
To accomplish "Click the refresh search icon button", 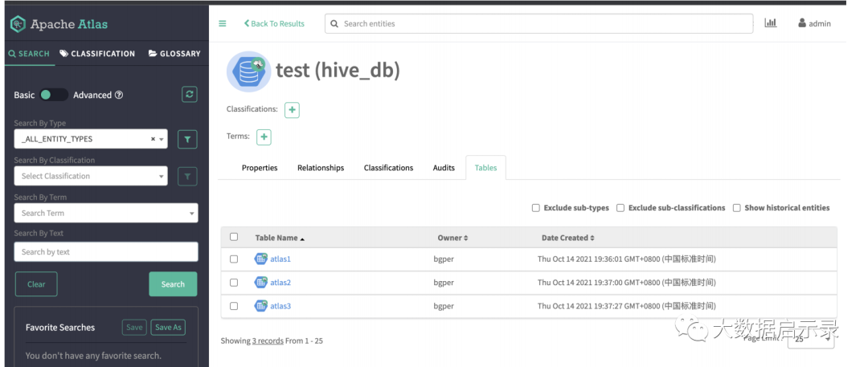I will pyautogui.click(x=190, y=95).
